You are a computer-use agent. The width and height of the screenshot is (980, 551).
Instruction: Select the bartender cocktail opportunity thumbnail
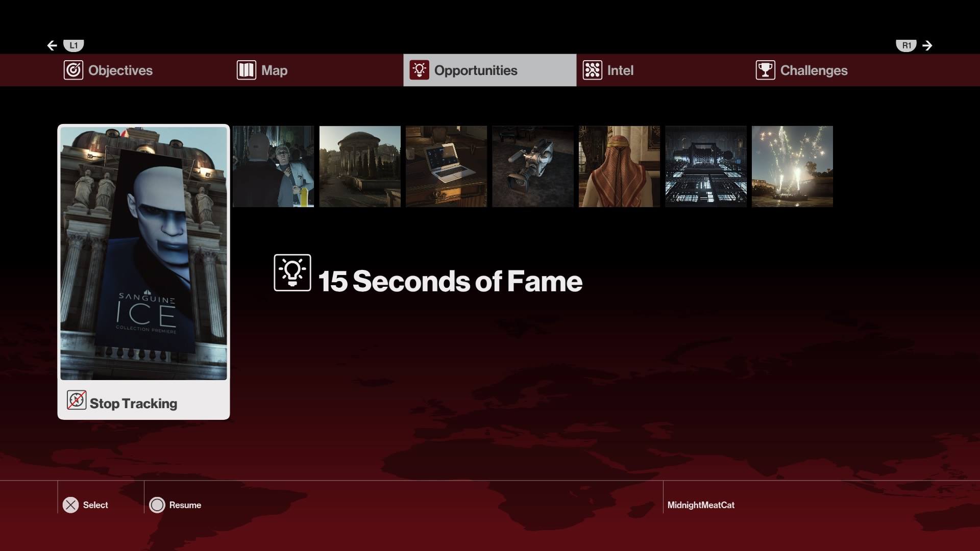[x=273, y=166]
